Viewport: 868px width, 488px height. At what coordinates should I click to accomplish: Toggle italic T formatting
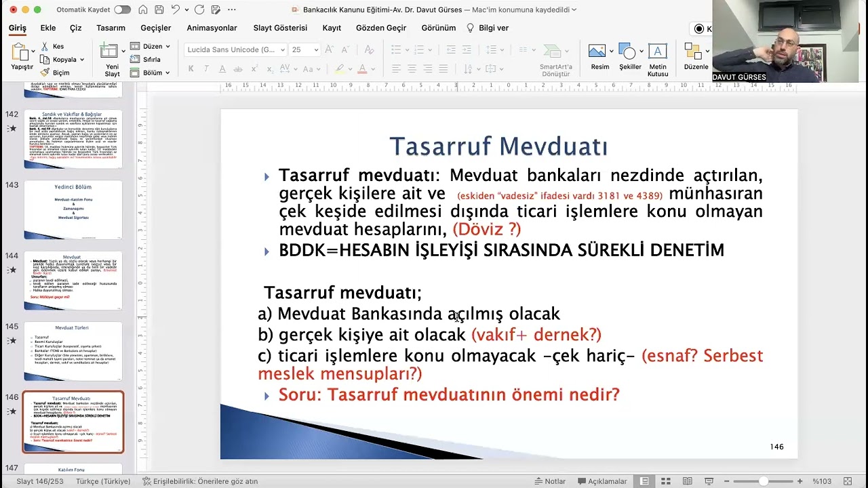coord(208,69)
